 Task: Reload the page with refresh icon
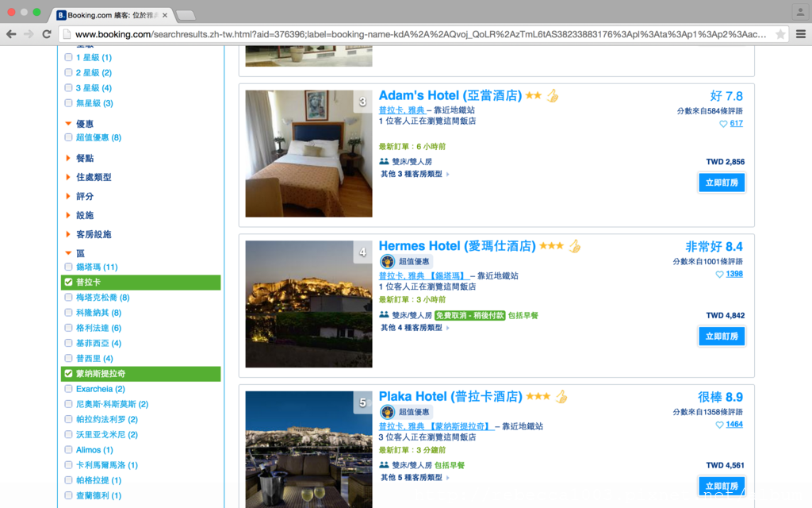coord(47,34)
